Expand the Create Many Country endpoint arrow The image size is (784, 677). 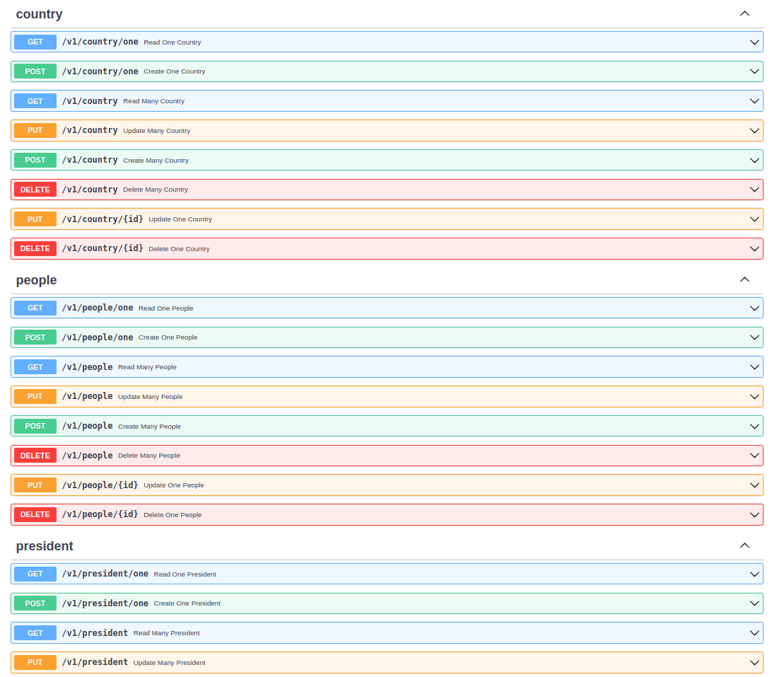(754, 160)
